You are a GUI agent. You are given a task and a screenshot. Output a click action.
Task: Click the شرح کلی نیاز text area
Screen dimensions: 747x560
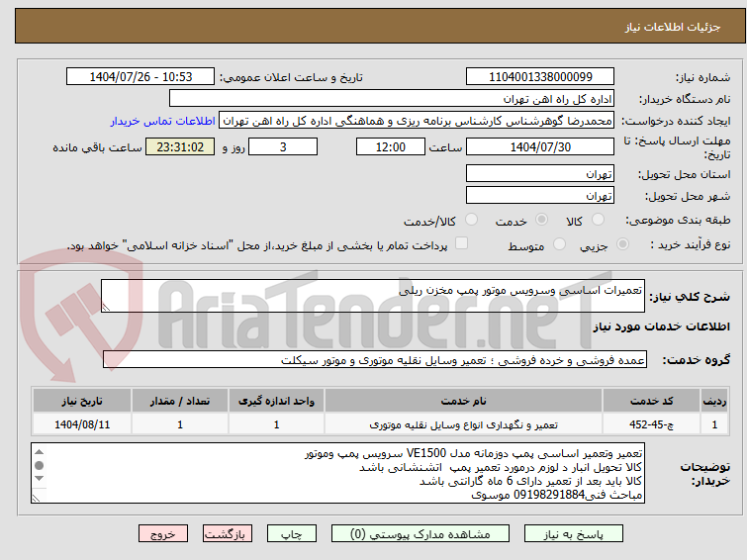(373, 296)
